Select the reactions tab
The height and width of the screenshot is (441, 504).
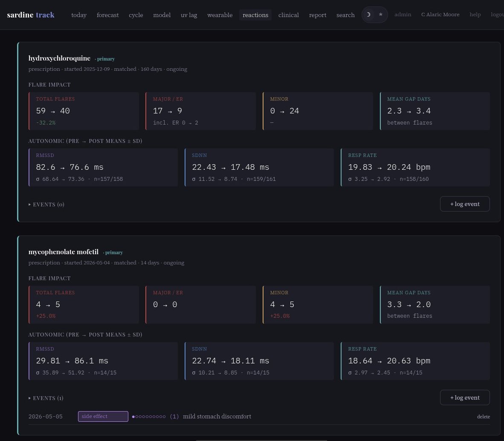tap(255, 15)
